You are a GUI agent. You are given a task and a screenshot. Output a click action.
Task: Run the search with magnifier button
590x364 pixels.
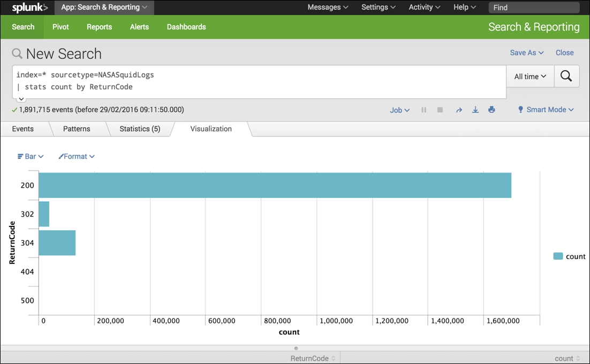(566, 77)
